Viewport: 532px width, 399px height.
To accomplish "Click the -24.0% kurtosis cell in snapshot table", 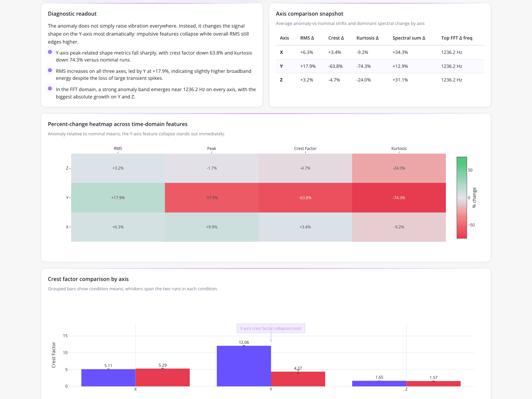I will pos(363,80).
